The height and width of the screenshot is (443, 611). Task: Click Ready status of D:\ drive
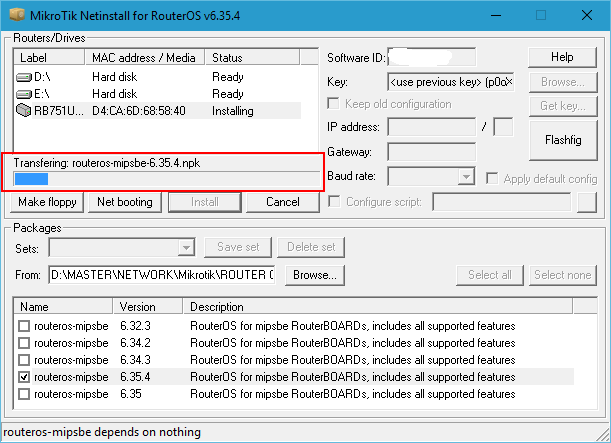(x=228, y=77)
